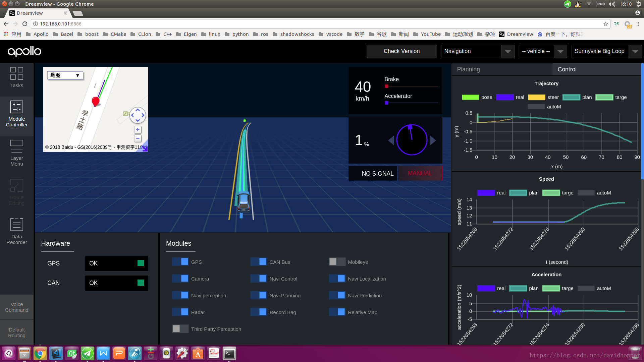Switch to the Control tab
Viewport: 644px width, 362px height.
[567, 69]
